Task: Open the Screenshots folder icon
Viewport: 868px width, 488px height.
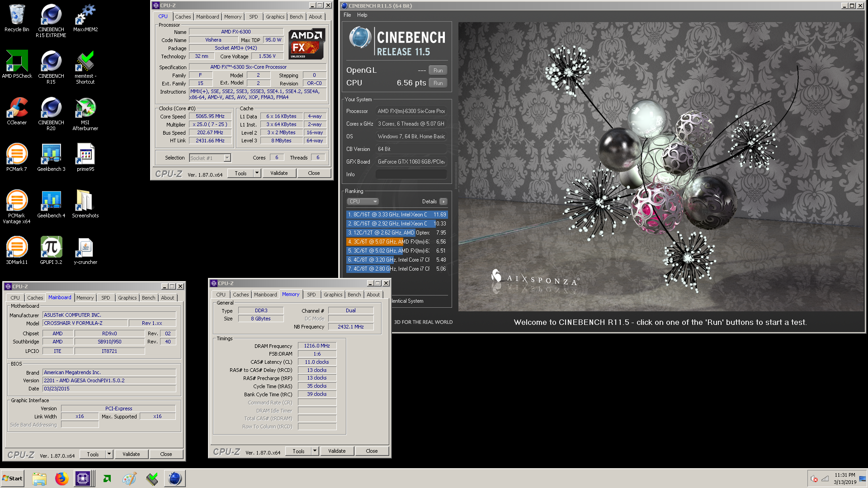Action: click(85, 204)
